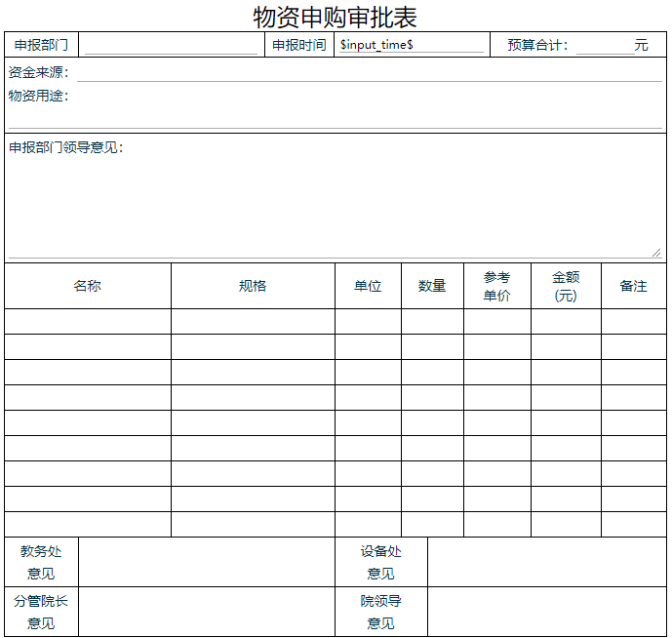Viewport: 672px width, 638px height.
Task: Click the 分管院长意见 entry cell
Action: click(x=206, y=612)
